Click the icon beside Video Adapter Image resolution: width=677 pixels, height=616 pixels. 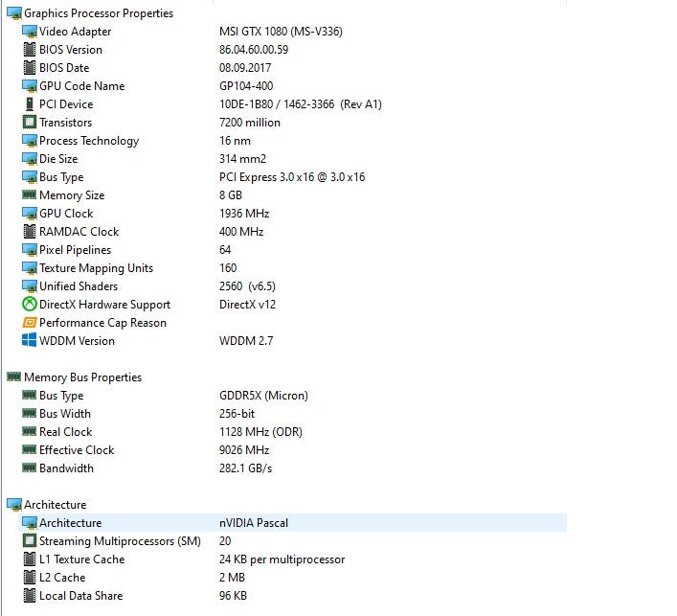[30, 32]
